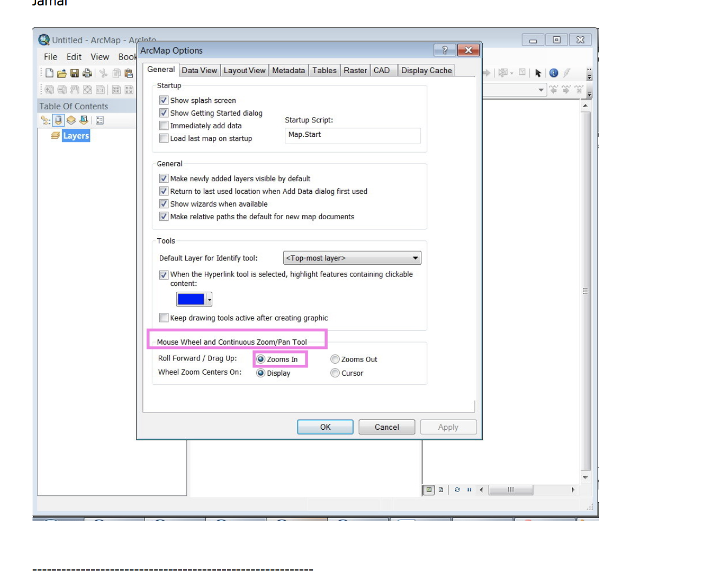Open the Raster tab

(x=355, y=70)
